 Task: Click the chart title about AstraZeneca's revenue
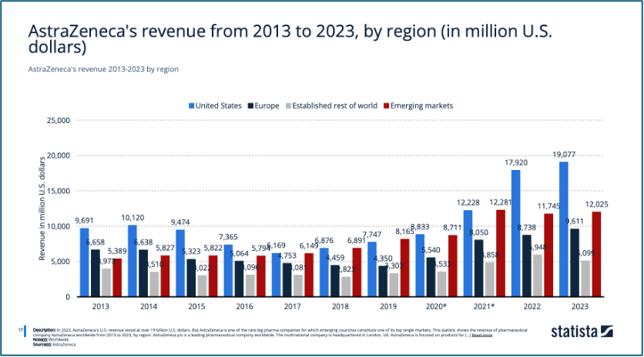tap(290, 39)
